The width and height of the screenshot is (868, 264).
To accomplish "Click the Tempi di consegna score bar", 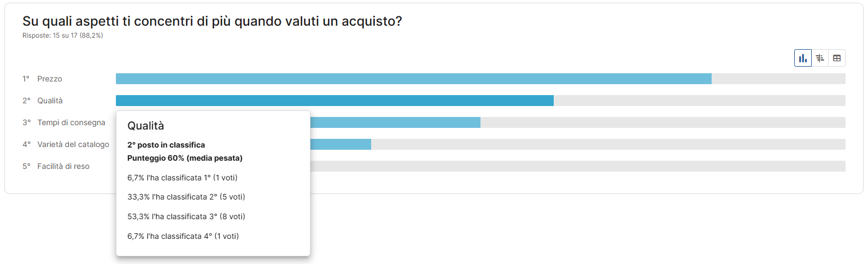I will click(x=395, y=122).
